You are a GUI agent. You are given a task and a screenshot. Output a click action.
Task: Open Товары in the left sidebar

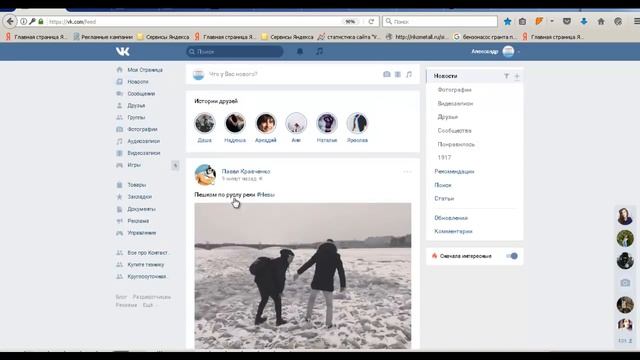coord(137,185)
